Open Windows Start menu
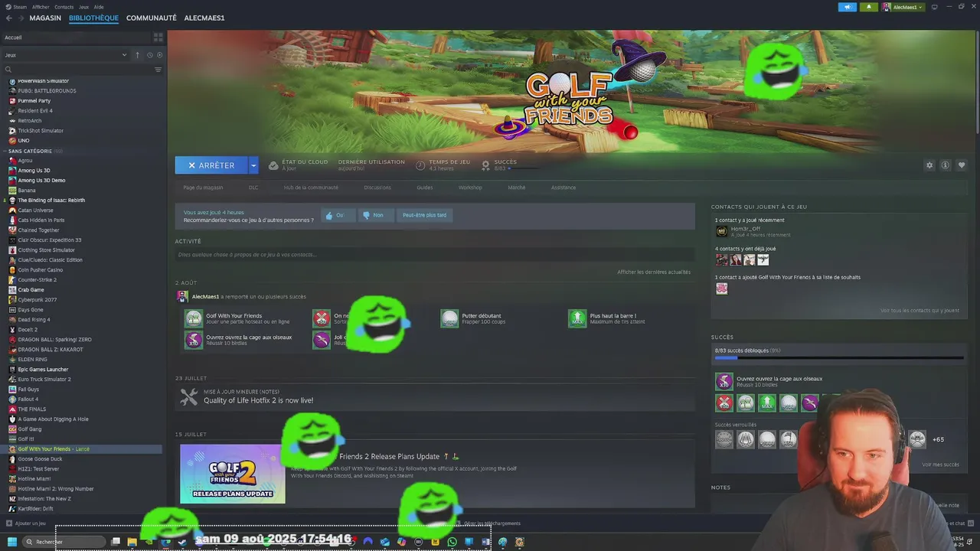The height and width of the screenshot is (551, 980). (x=11, y=542)
